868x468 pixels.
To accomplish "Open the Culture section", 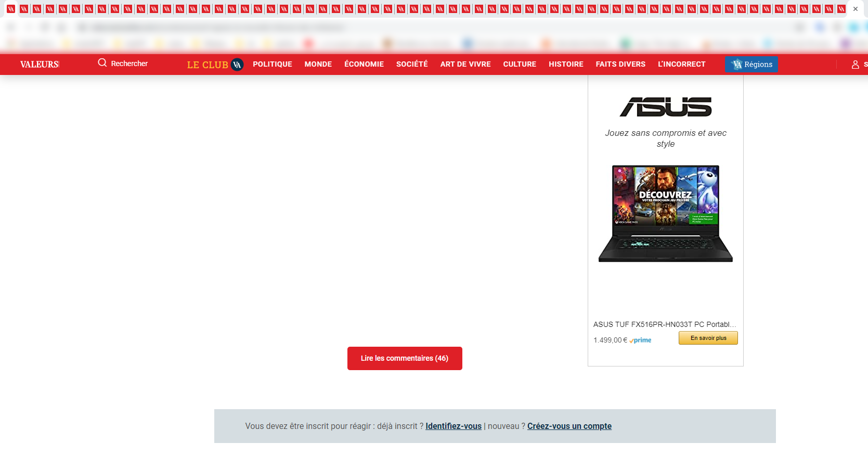I will 520,64.
